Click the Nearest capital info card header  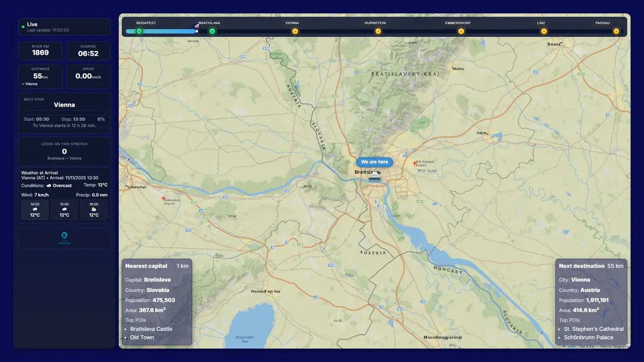pyautogui.click(x=157, y=266)
